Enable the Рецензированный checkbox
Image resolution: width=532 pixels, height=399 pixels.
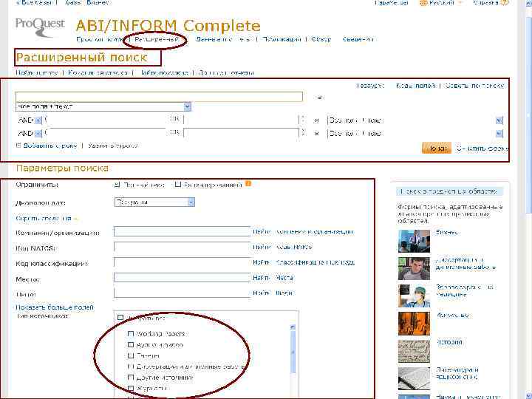point(177,185)
